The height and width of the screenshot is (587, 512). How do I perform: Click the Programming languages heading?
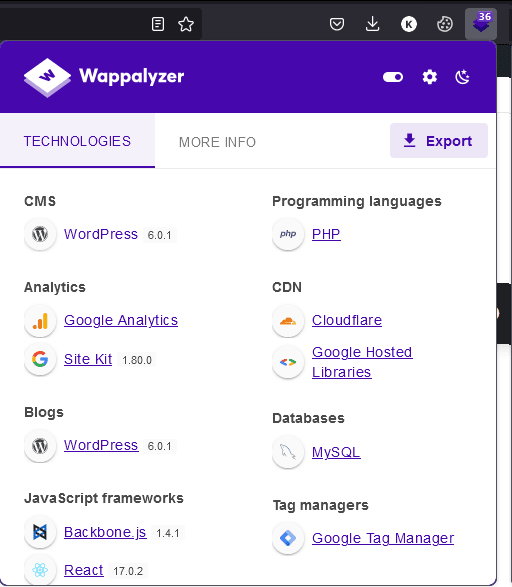tap(357, 201)
